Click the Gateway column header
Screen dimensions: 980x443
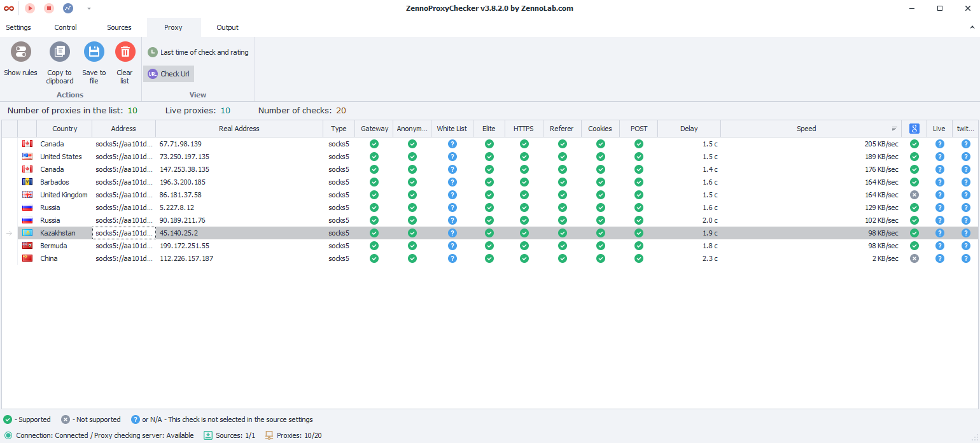[374, 129]
